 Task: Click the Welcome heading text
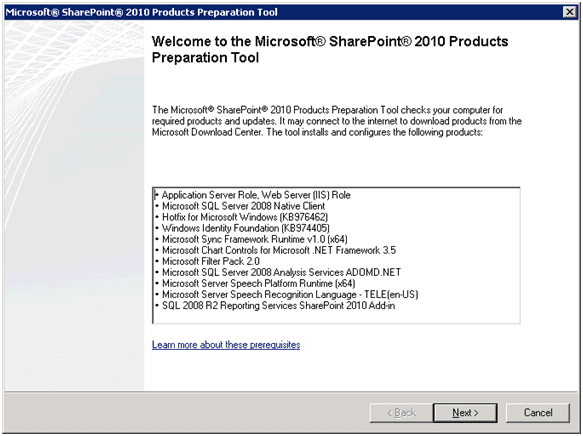point(330,49)
